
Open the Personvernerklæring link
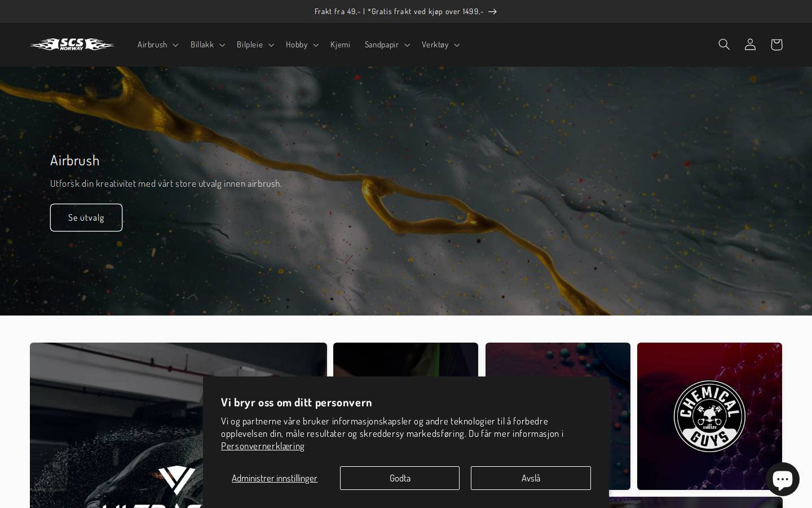point(263,446)
